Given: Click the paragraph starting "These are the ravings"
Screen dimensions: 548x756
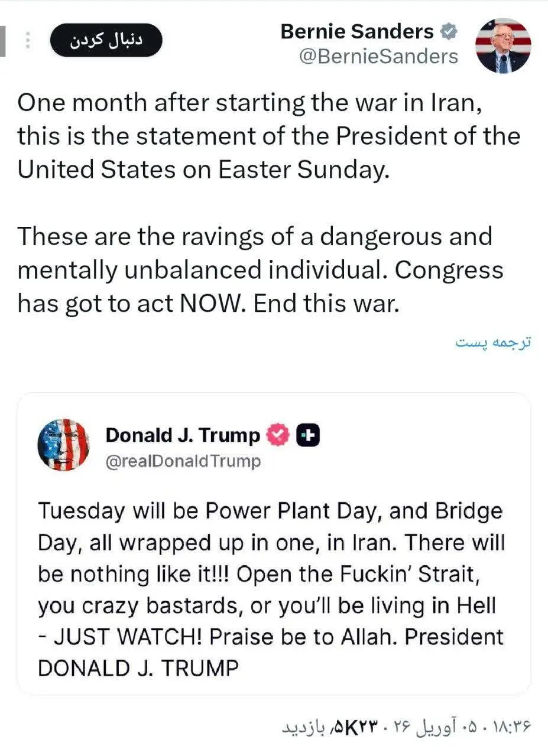Looking at the screenshot, I should coord(260,270).
